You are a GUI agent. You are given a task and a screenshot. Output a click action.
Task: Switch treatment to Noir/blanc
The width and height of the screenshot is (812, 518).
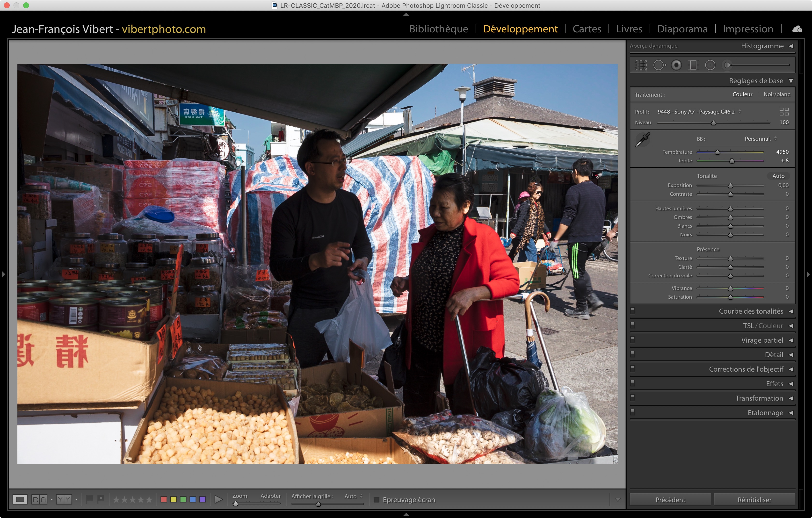click(776, 94)
